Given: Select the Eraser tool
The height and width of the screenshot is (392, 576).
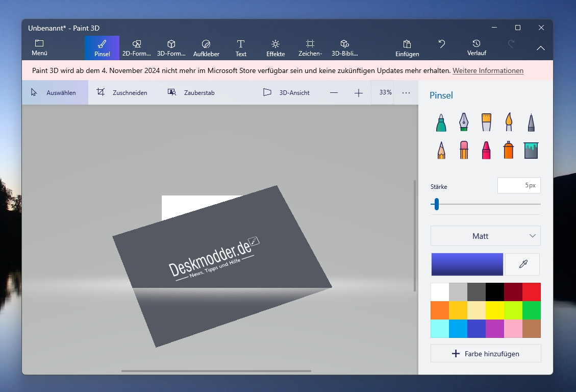Looking at the screenshot, I should 464,150.
